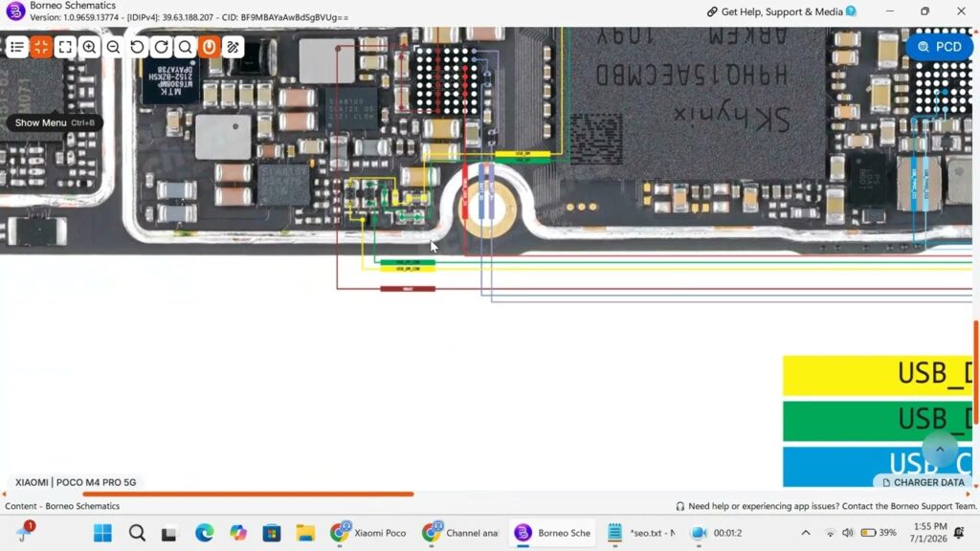This screenshot has height=551, width=980.
Task: Rotate the board clockwise
Action: click(x=161, y=47)
